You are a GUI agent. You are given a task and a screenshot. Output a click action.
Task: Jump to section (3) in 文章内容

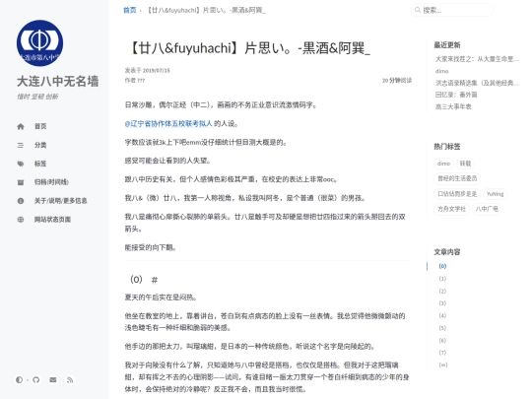(442, 303)
